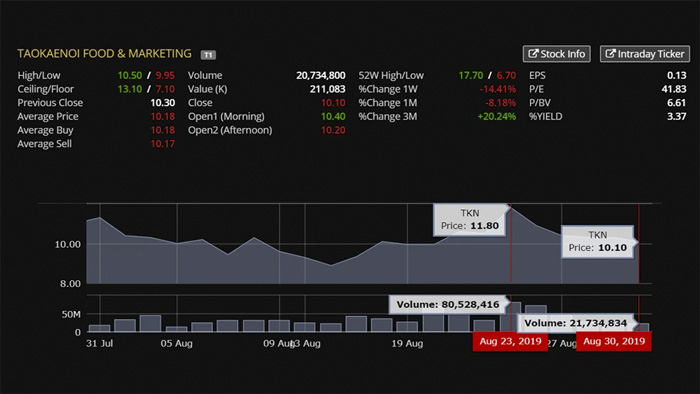
Task: Click the price chart low point near 13 Aug
Action: click(x=331, y=265)
